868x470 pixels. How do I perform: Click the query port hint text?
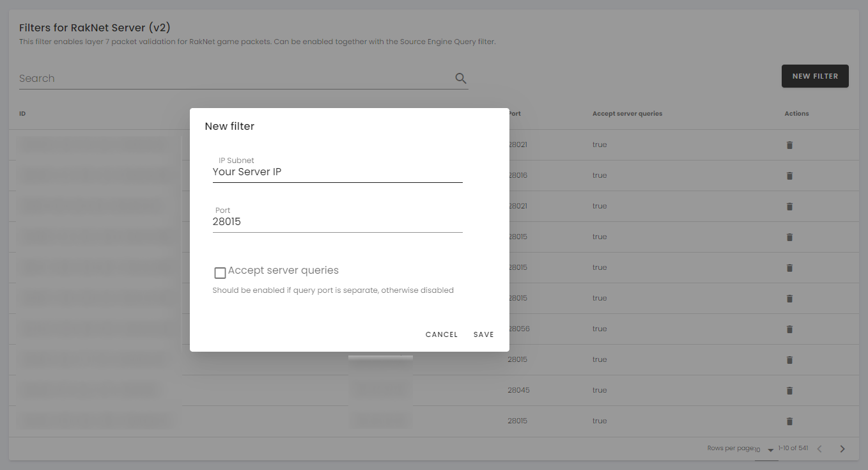[333, 290]
